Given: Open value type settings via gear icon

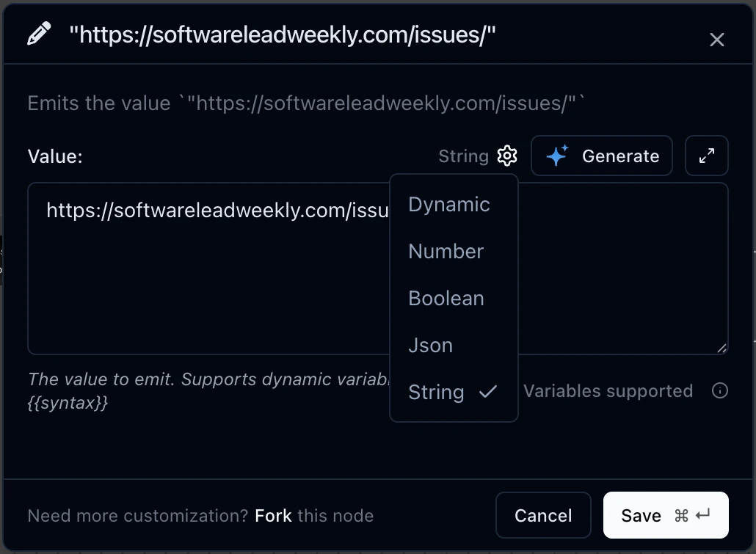Looking at the screenshot, I should point(506,156).
